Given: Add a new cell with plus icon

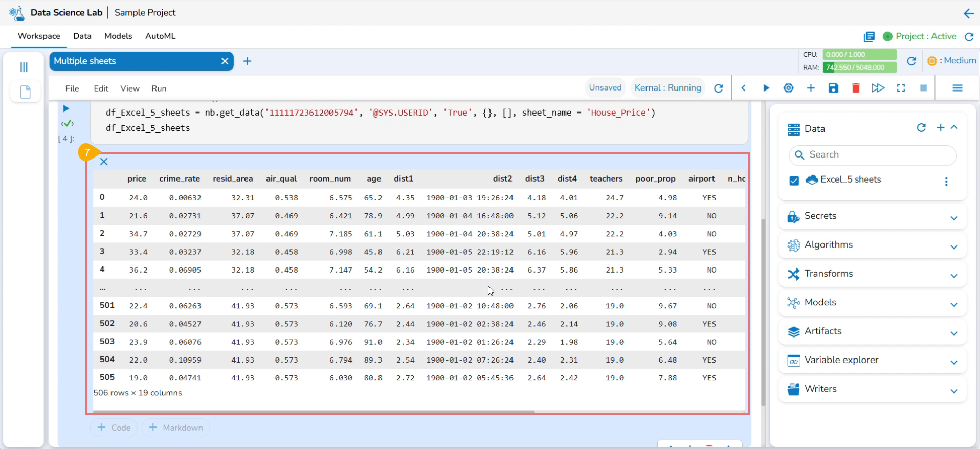Looking at the screenshot, I should click(x=811, y=88).
